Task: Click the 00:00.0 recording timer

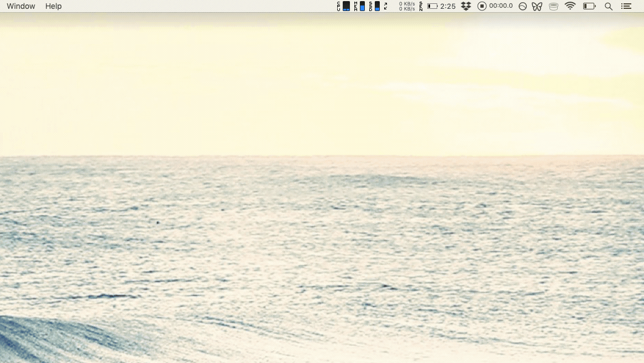Action: click(x=501, y=6)
